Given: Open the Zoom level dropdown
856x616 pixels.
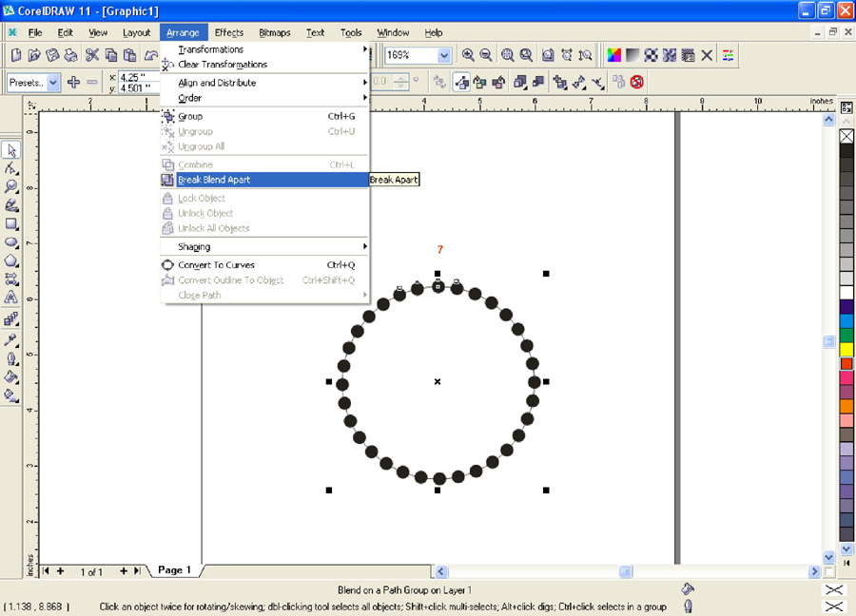Looking at the screenshot, I should pos(443,56).
